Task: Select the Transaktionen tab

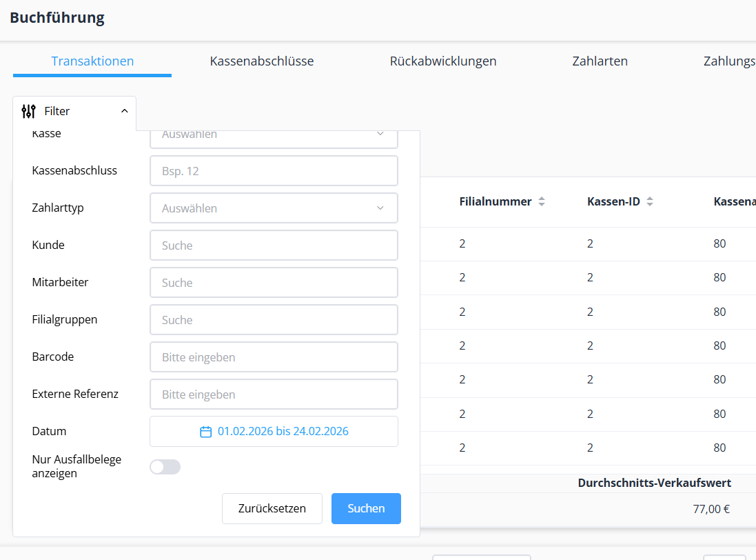Action: [92, 61]
